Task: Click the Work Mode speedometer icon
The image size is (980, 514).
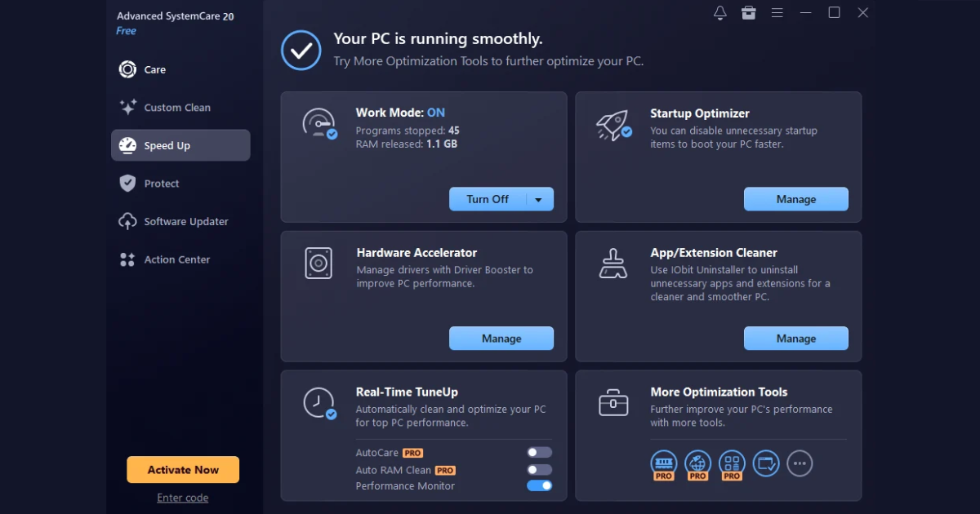Action: (319, 124)
